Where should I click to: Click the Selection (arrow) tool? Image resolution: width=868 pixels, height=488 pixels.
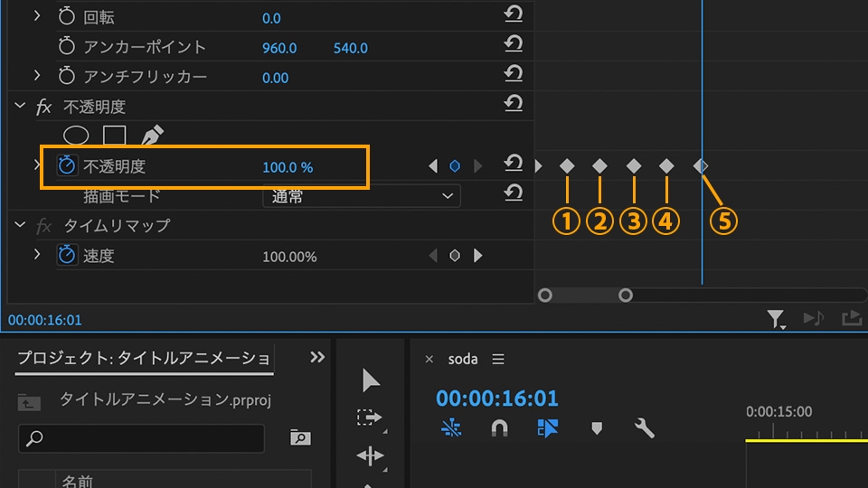tap(371, 380)
